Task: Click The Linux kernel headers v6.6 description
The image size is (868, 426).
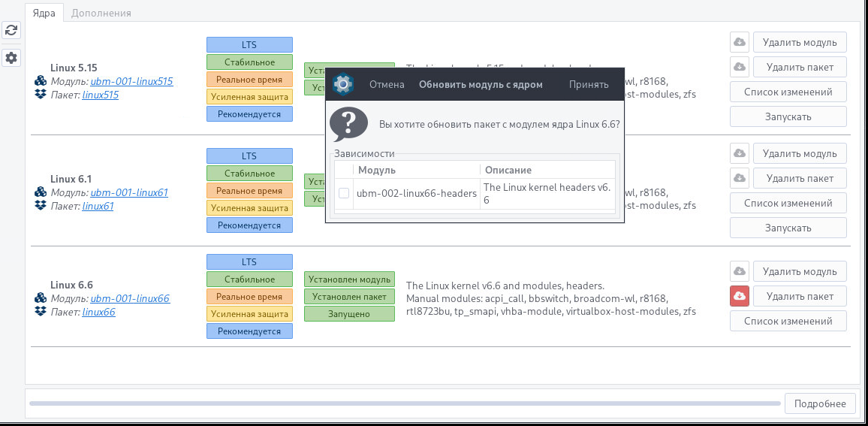Action: [547, 193]
